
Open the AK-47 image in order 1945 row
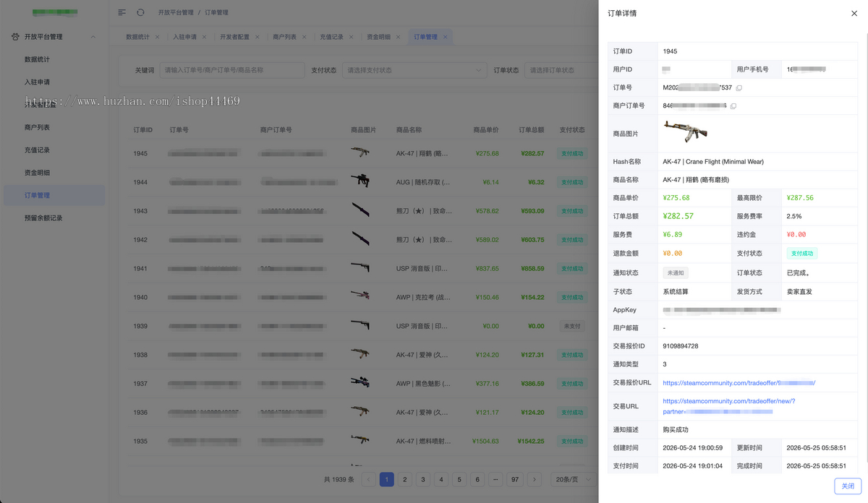click(360, 153)
